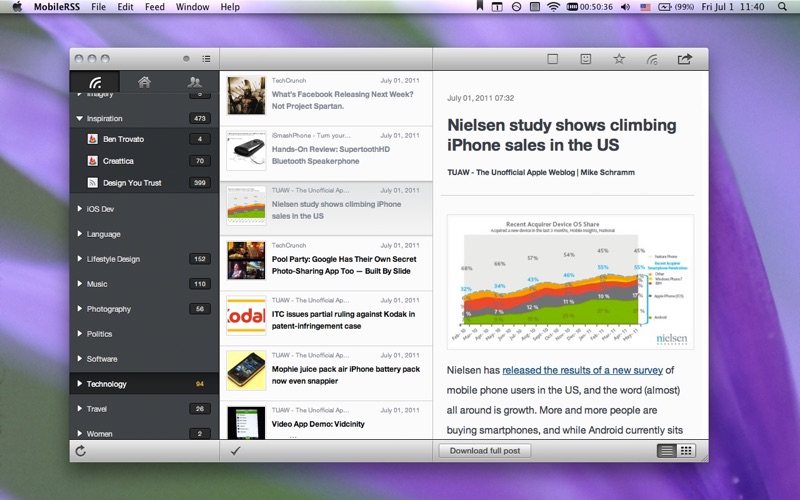Screen dimensions: 800x500
Task: Expand the Photography folder
Action: tap(80, 309)
